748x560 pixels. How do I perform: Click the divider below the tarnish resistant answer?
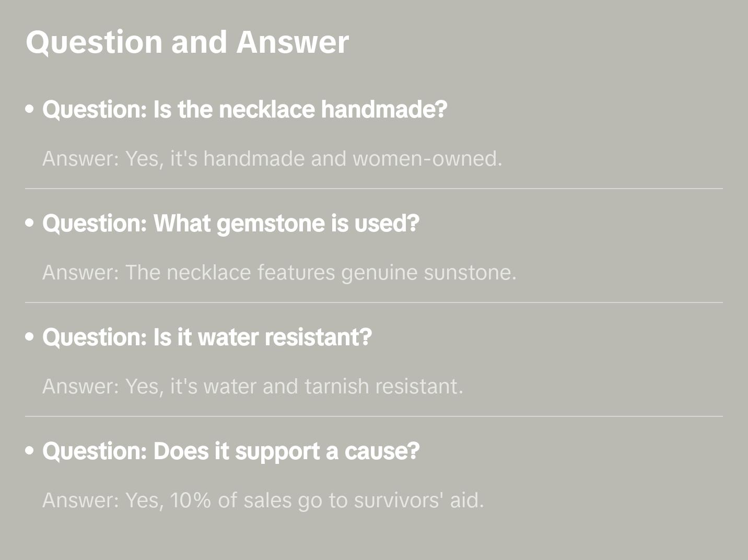tap(373, 416)
